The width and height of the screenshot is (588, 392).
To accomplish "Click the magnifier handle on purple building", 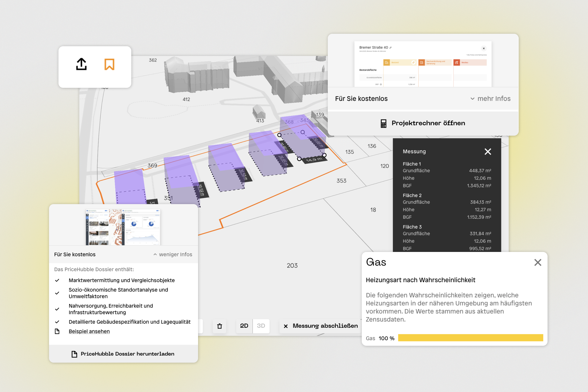I will (x=303, y=132).
